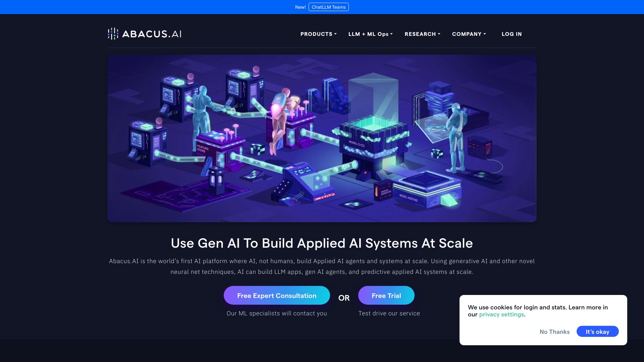644x362 pixels.
Task: Click Free Expert Consultation button
Action: coord(277,295)
